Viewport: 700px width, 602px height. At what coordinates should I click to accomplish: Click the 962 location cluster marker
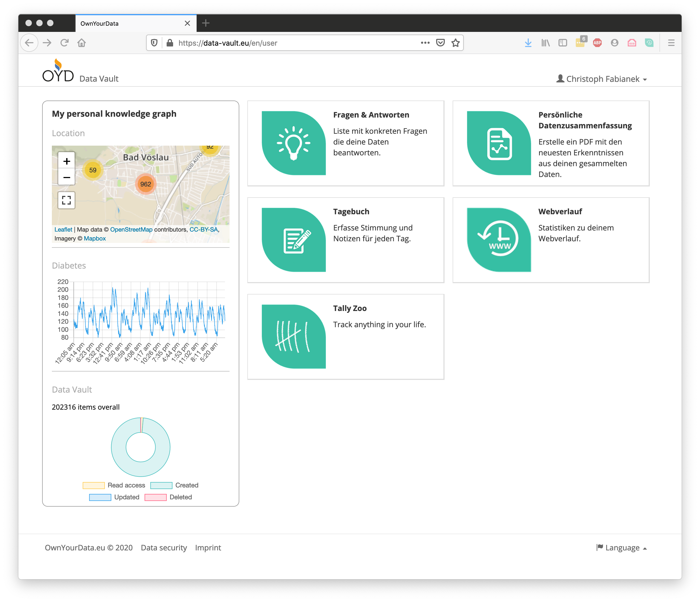(146, 184)
